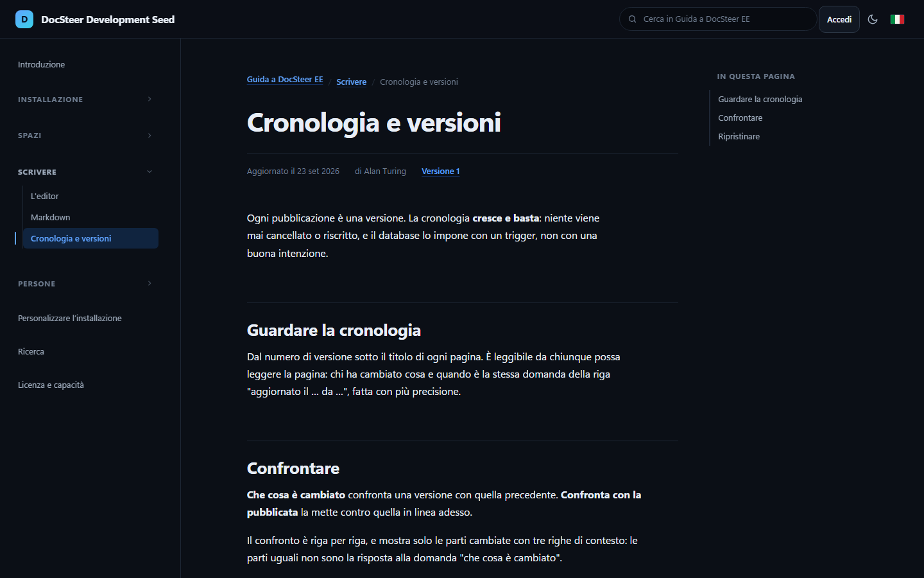The width and height of the screenshot is (924, 578).
Task: Follow the Scrivere breadcrumb link
Action: click(351, 82)
